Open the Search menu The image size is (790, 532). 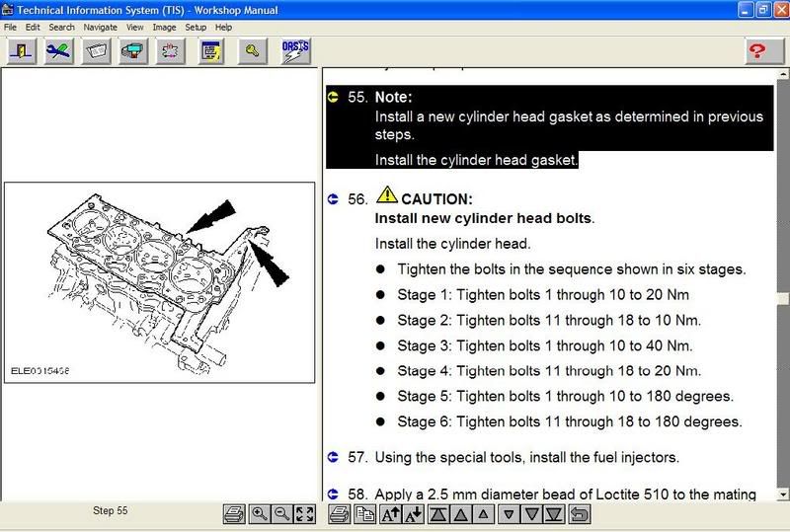pos(61,28)
